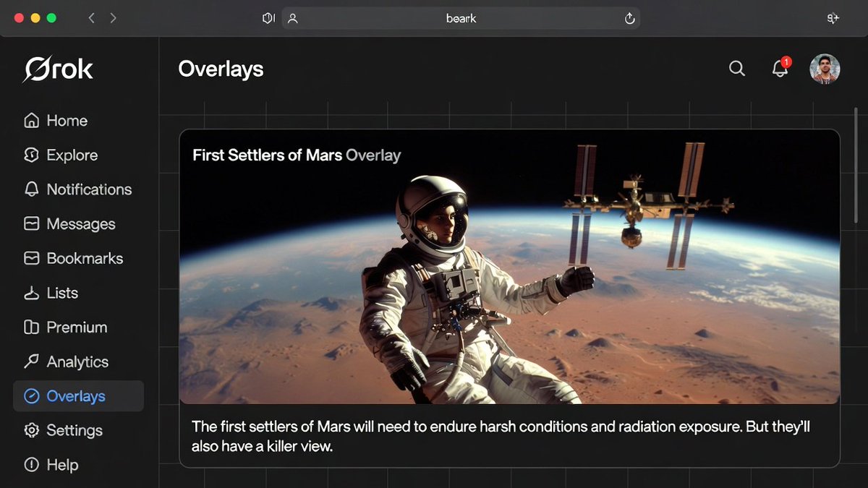The width and height of the screenshot is (868, 488).
Task: Click the Messages envelope icon
Action: click(x=31, y=224)
